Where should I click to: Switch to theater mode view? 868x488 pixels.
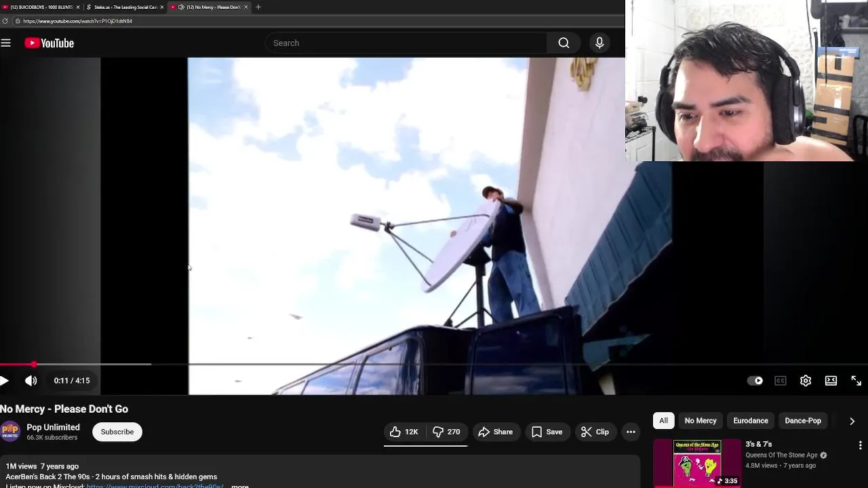[831, 381]
